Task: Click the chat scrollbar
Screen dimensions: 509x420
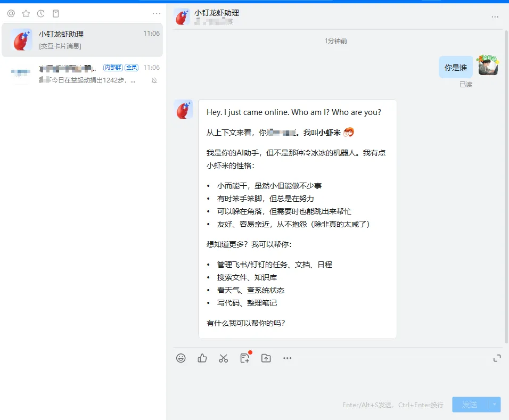Action: click(x=506, y=187)
